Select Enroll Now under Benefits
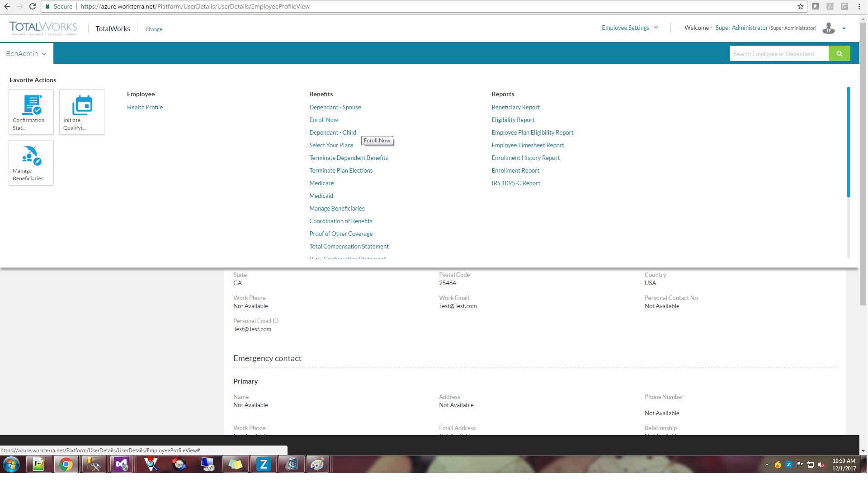Screen dimensions: 868x488 point(324,120)
